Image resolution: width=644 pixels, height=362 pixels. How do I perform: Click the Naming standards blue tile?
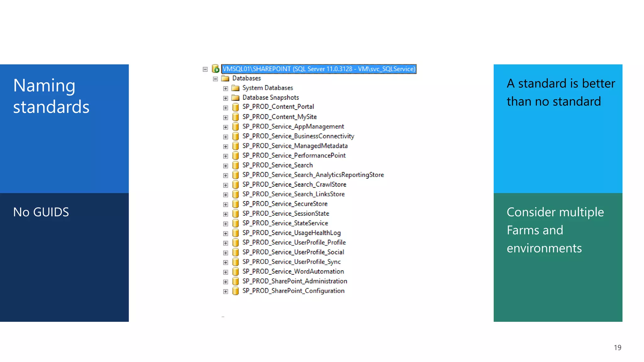(64, 129)
